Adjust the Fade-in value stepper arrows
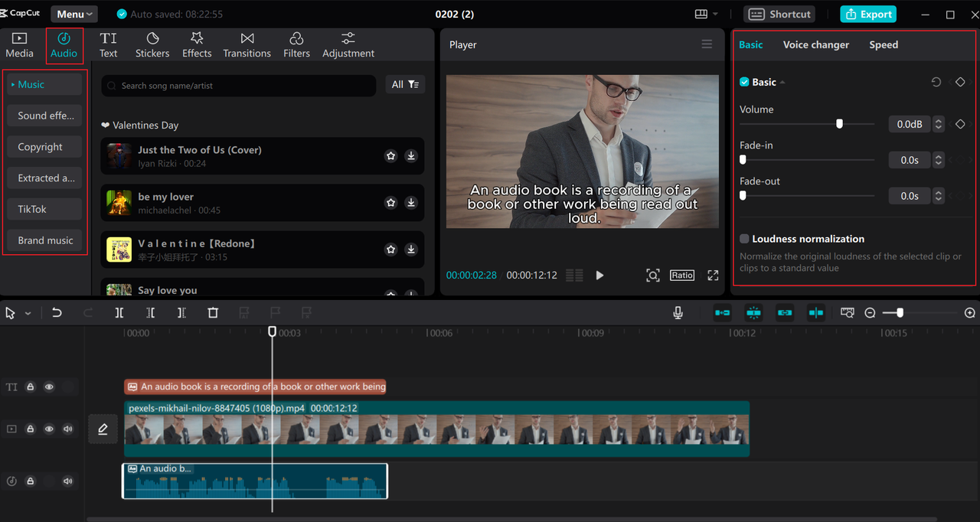 [x=939, y=160]
